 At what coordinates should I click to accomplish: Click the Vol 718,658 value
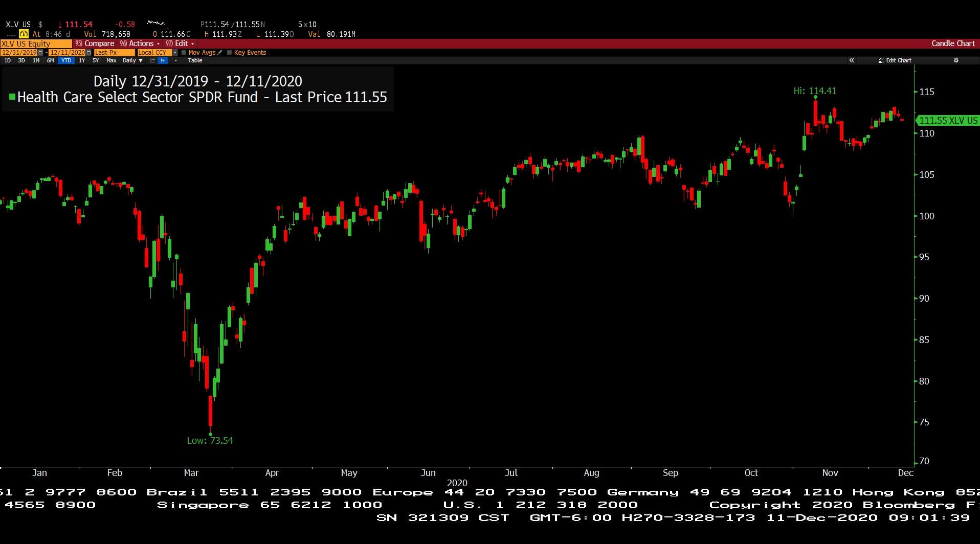(x=107, y=34)
